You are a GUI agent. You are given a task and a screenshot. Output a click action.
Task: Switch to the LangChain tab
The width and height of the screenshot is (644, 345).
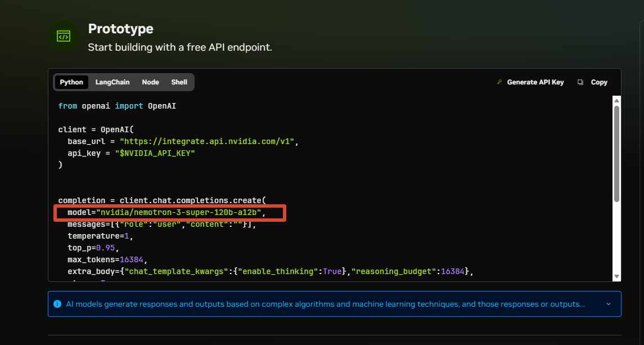pos(112,82)
